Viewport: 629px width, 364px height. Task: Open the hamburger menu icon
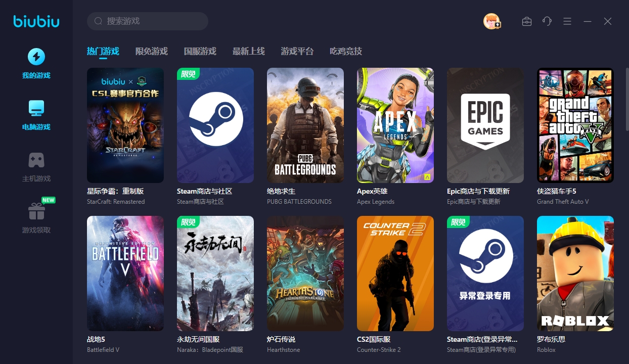point(567,21)
